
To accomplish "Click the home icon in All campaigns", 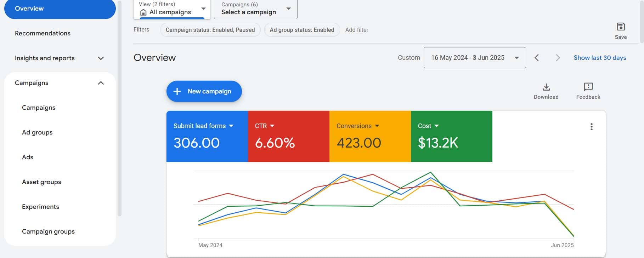I will pos(143,12).
